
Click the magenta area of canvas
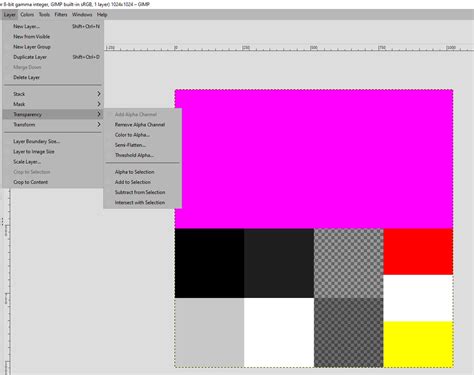314,159
